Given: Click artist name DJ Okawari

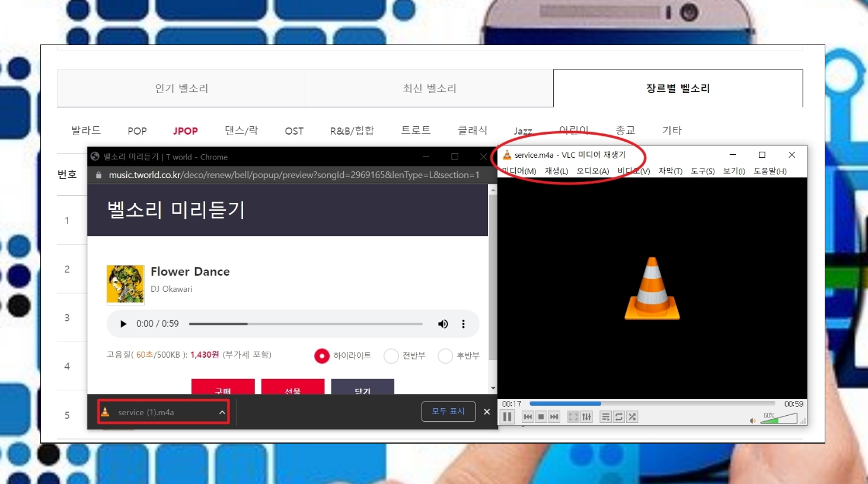Looking at the screenshot, I should [171, 289].
